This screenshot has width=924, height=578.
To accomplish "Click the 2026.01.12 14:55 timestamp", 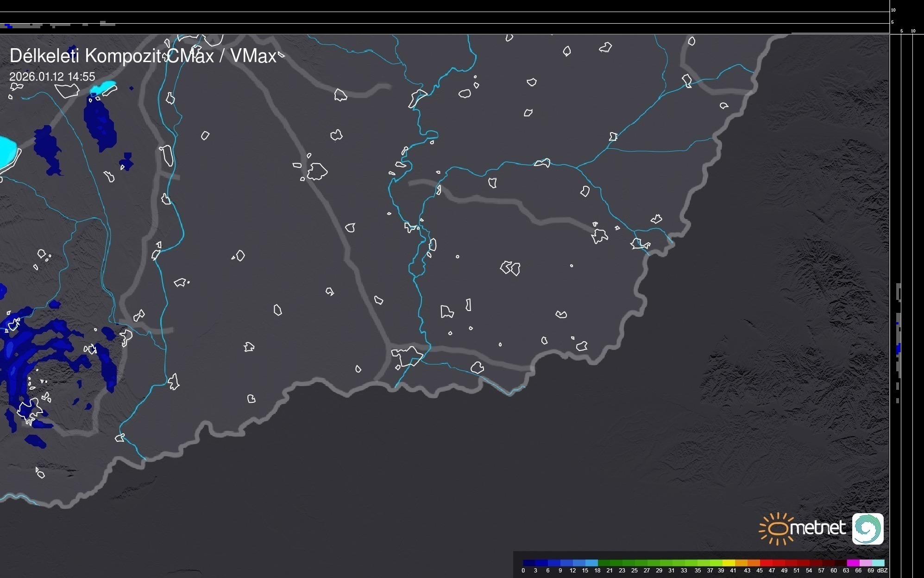I will 52,76.
